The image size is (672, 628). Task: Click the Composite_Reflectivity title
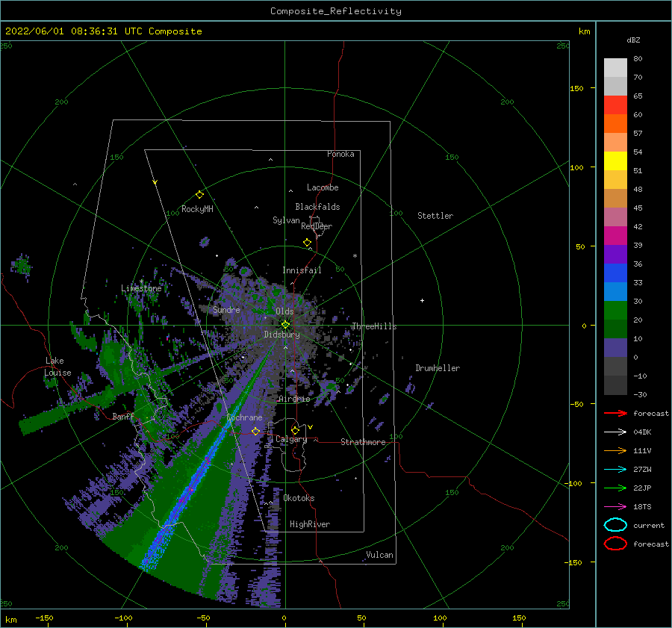click(335, 11)
